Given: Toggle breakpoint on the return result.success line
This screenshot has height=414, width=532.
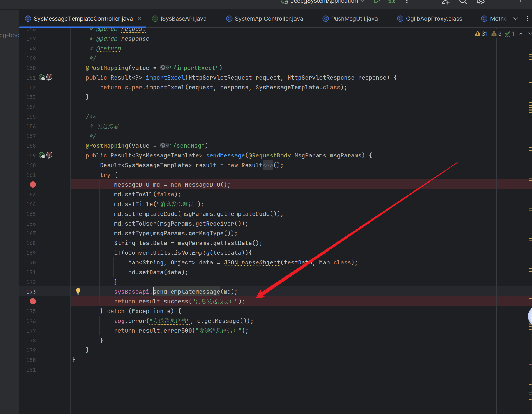Looking at the screenshot, I should point(33,301).
